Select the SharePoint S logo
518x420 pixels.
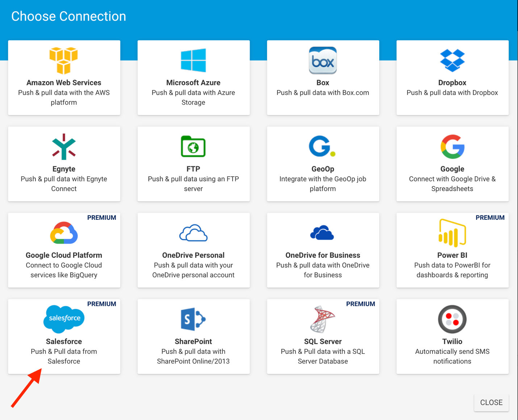193,319
